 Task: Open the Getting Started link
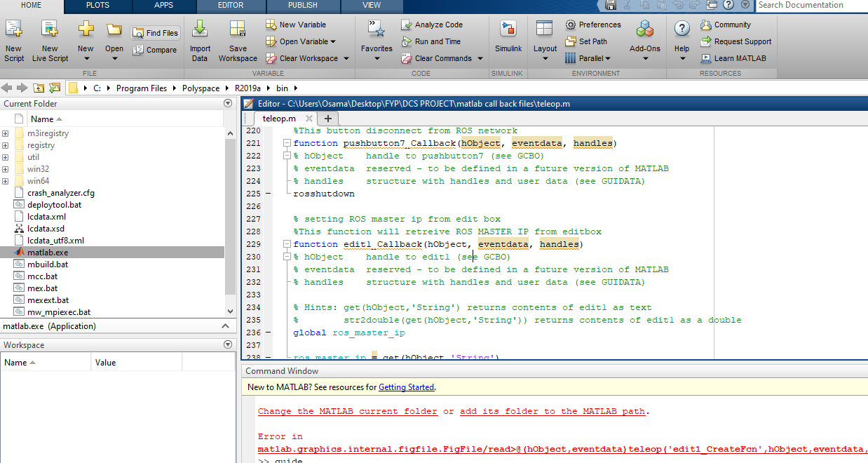(407, 387)
